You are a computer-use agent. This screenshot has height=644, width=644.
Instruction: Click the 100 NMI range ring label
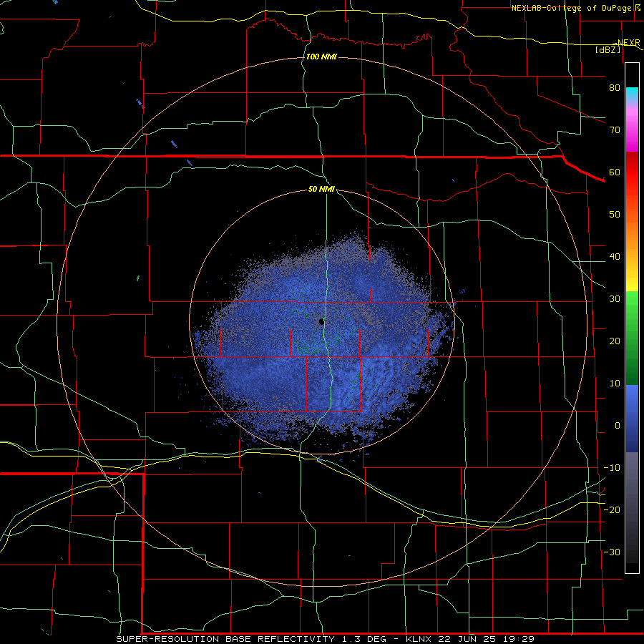[x=321, y=57]
